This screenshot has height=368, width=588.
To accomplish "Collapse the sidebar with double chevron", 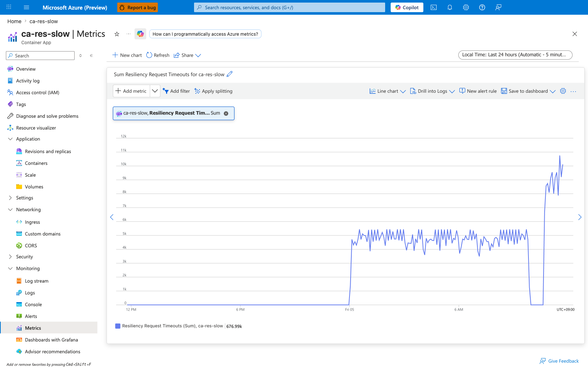I will [92, 56].
